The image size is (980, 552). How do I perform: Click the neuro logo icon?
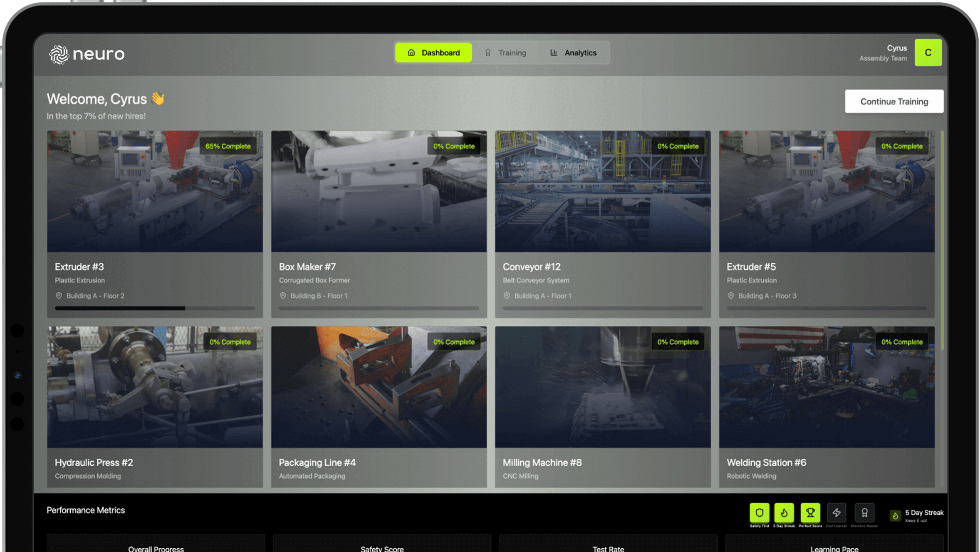(x=59, y=55)
